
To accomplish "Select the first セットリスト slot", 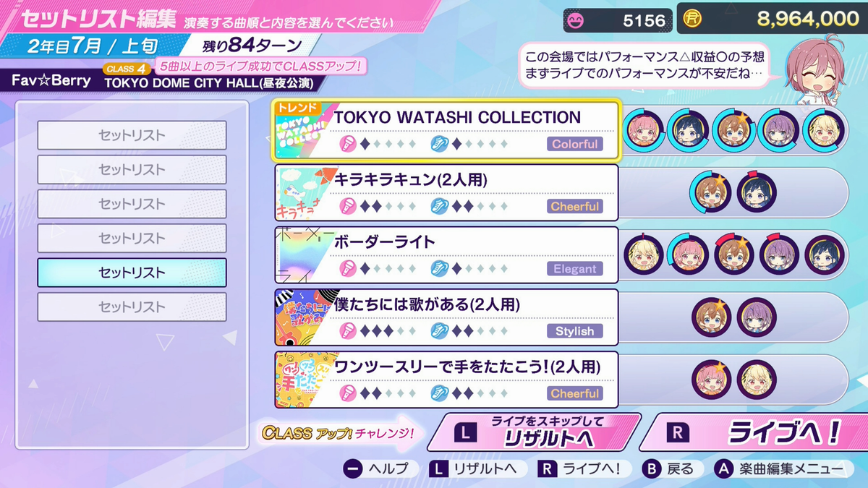I will pyautogui.click(x=132, y=135).
